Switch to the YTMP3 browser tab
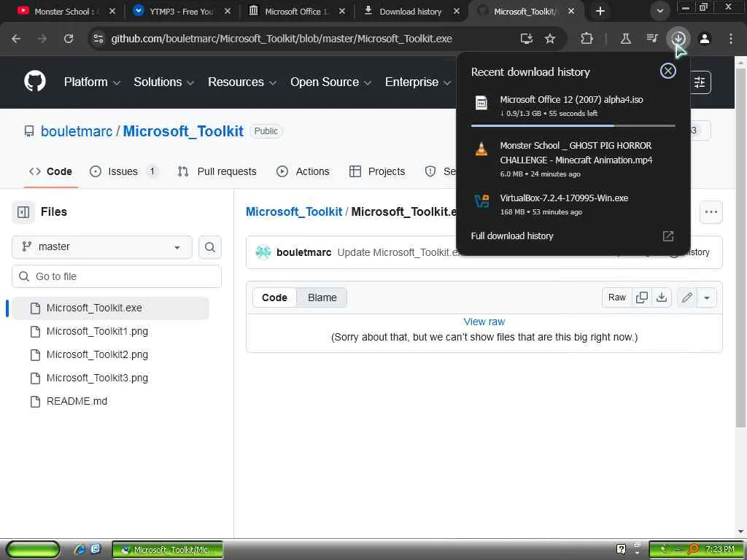Image resolution: width=747 pixels, height=560 pixels. (181, 11)
